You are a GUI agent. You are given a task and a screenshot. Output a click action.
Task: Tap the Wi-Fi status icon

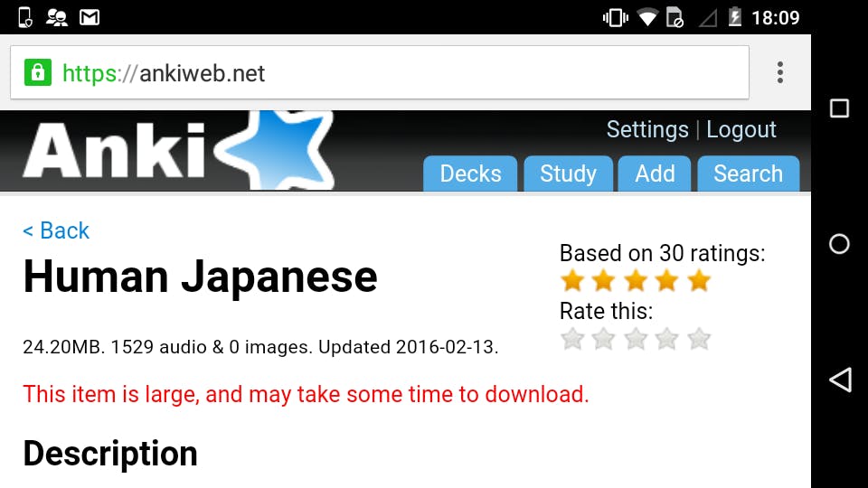click(x=647, y=18)
